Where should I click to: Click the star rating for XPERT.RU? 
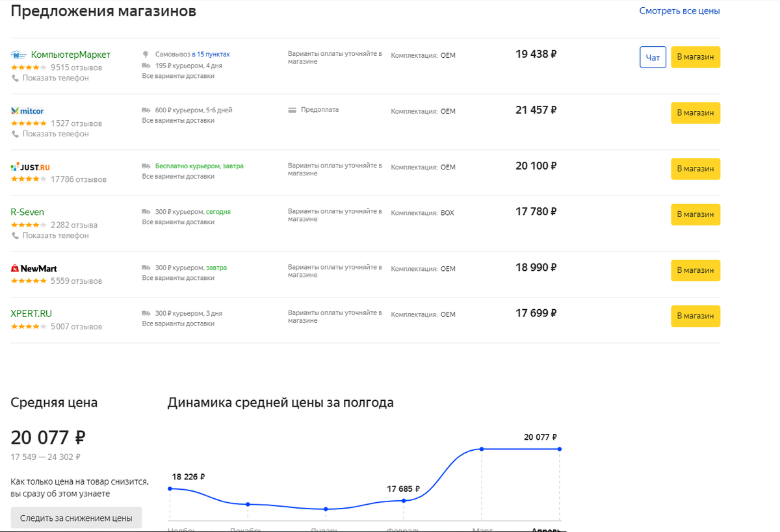[x=29, y=326]
